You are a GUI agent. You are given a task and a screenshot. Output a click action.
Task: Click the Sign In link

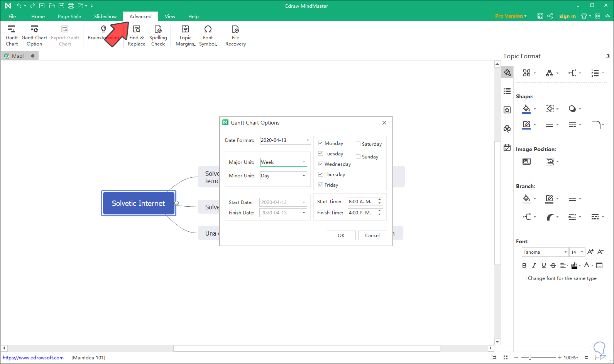tap(567, 16)
